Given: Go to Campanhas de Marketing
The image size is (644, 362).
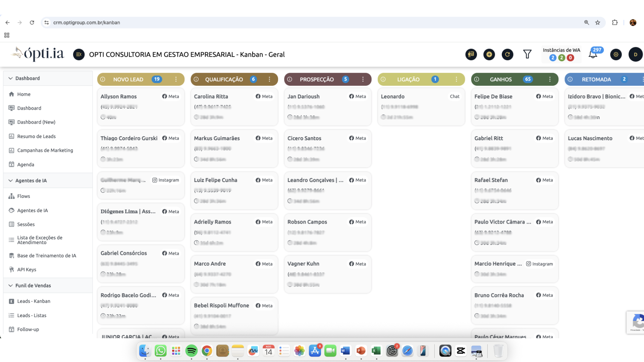Looking at the screenshot, I should pos(45,150).
